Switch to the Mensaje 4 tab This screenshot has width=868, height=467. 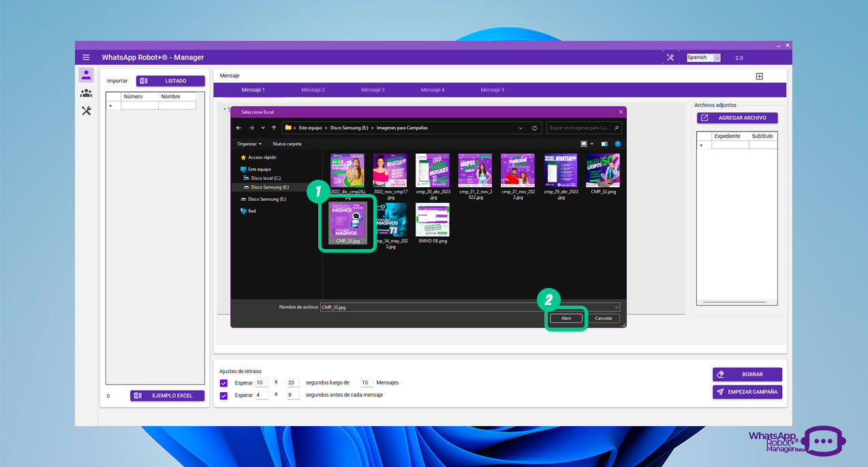pyautogui.click(x=433, y=90)
